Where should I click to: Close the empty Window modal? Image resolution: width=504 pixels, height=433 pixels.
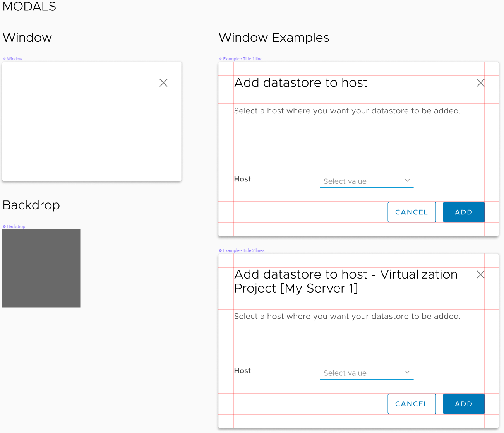pos(163,83)
